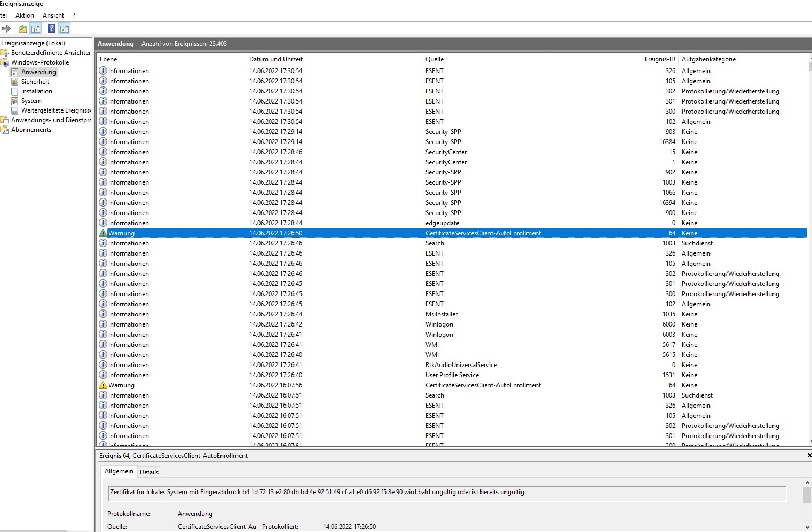812x532 pixels.
Task: Click the warning icon of the 16:07:56 row
Action: click(x=104, y=385)
